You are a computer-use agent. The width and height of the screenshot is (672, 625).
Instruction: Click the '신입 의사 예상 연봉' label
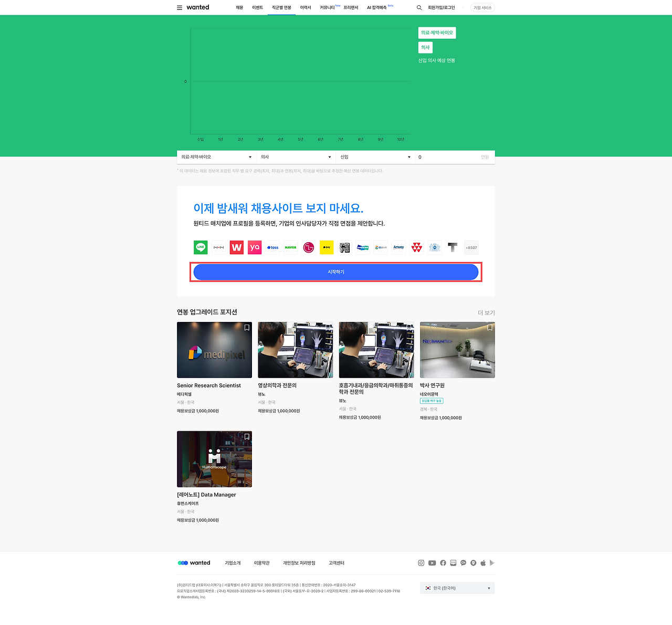(437, 60)
